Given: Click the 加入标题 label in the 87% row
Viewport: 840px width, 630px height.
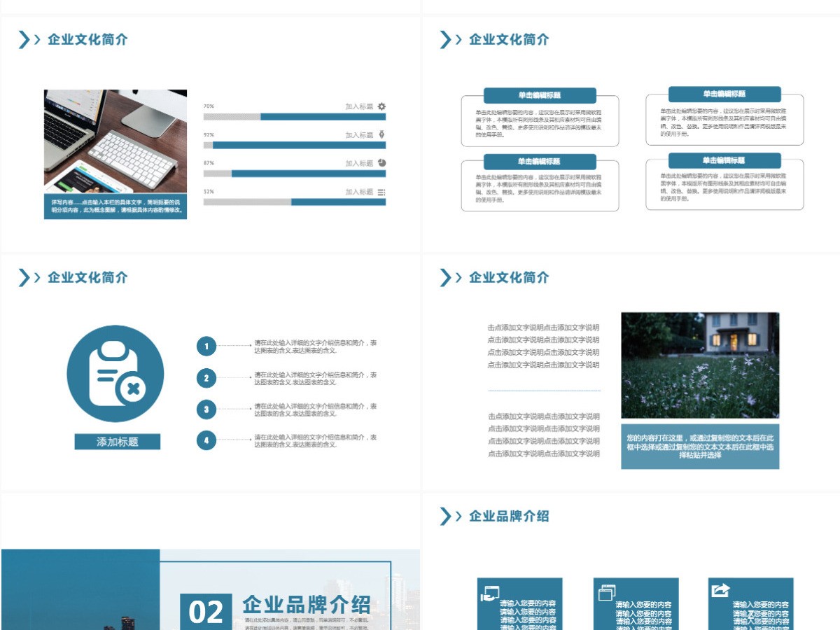Looking at the screenshot, I should point(359,163).
